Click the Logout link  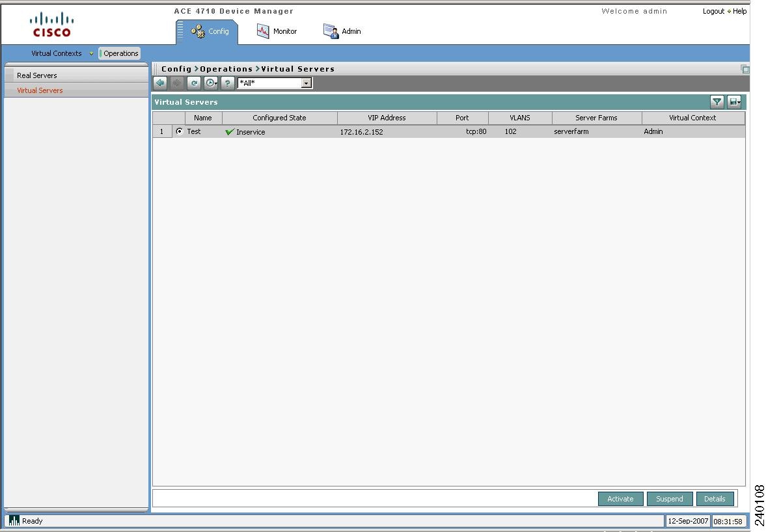713,11
